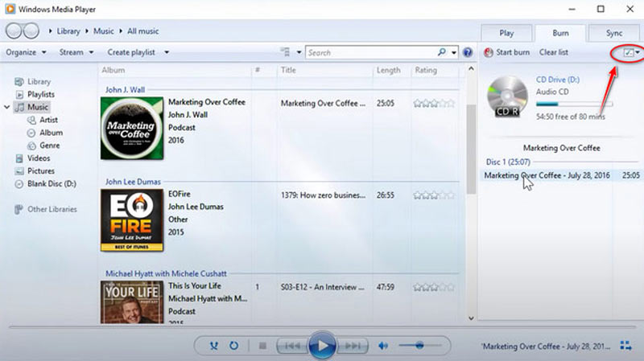Click the CD Drive (D:) link
The height and width of the screenshot is (361, 644).
(x=557, y=80)
